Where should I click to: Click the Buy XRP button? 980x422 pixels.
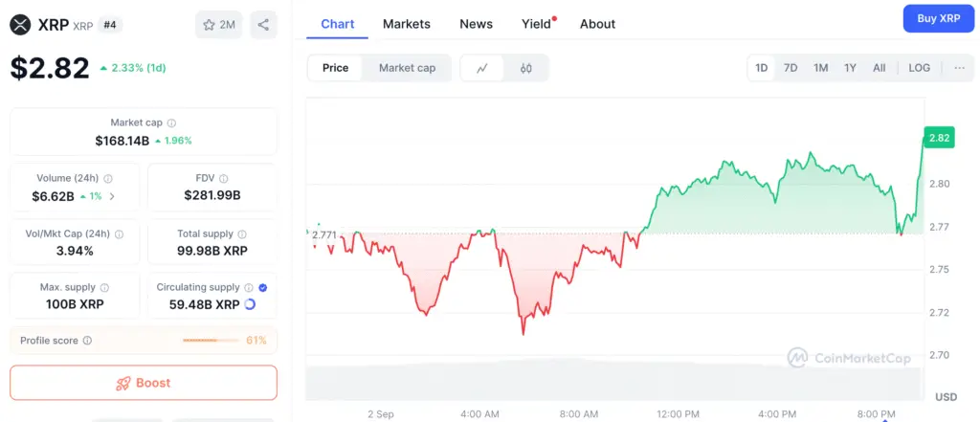[938, 18]
